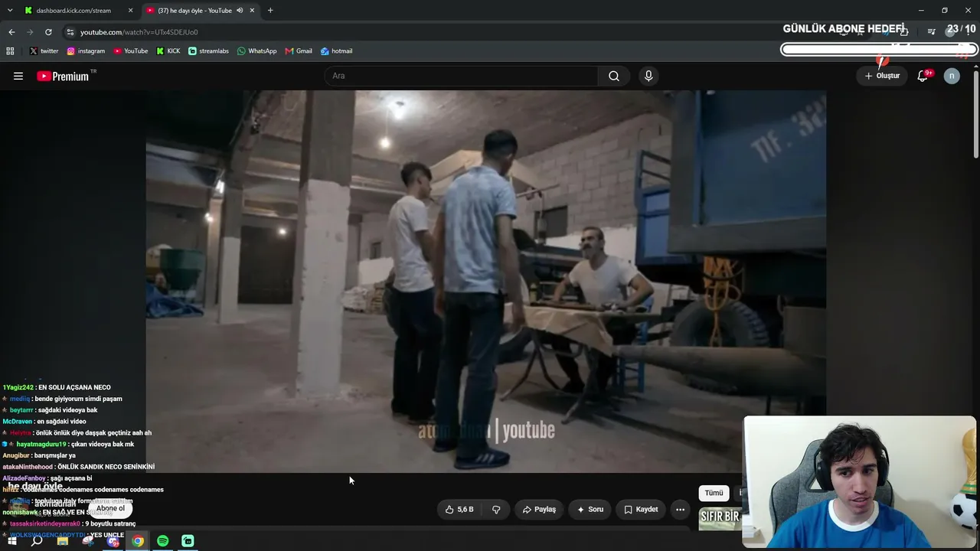Click the youtube.com address bar URL
Screen dimensions: 980x551
tap(139, 32)
